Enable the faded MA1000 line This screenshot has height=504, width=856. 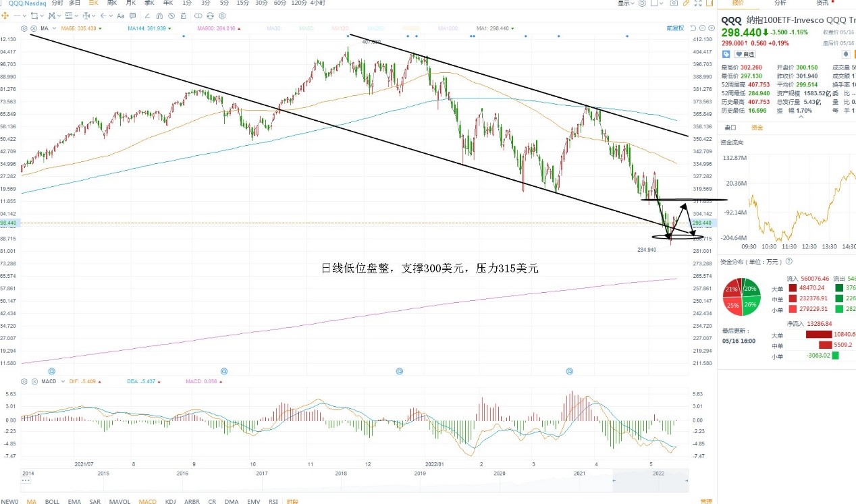pos(449,28)
